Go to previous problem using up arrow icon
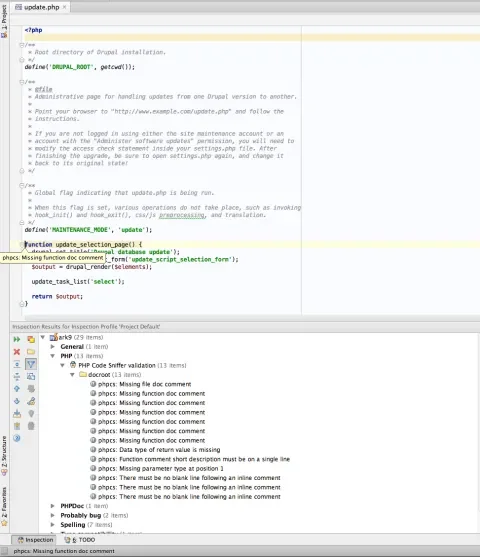The width and height of the screenshot is (480, 557). pos(17,389)
